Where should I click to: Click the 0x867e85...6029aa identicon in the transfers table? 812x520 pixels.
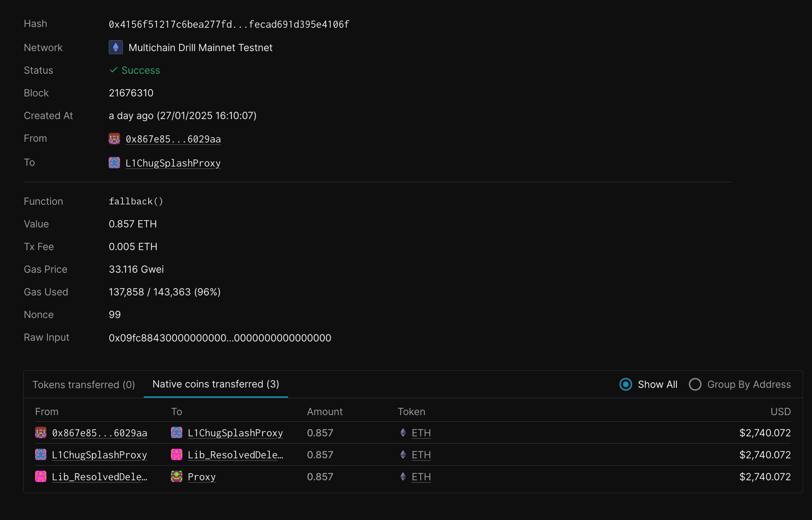point(40,433)
